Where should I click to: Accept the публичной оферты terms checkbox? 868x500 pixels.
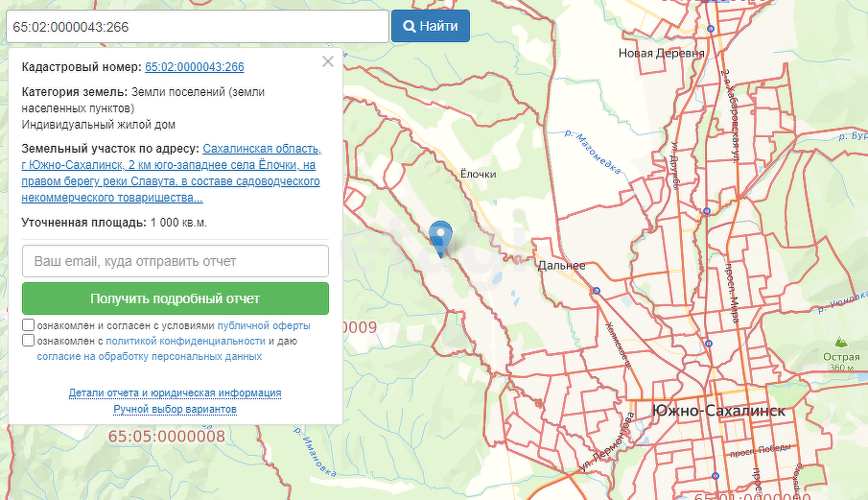tap(29, 325)
